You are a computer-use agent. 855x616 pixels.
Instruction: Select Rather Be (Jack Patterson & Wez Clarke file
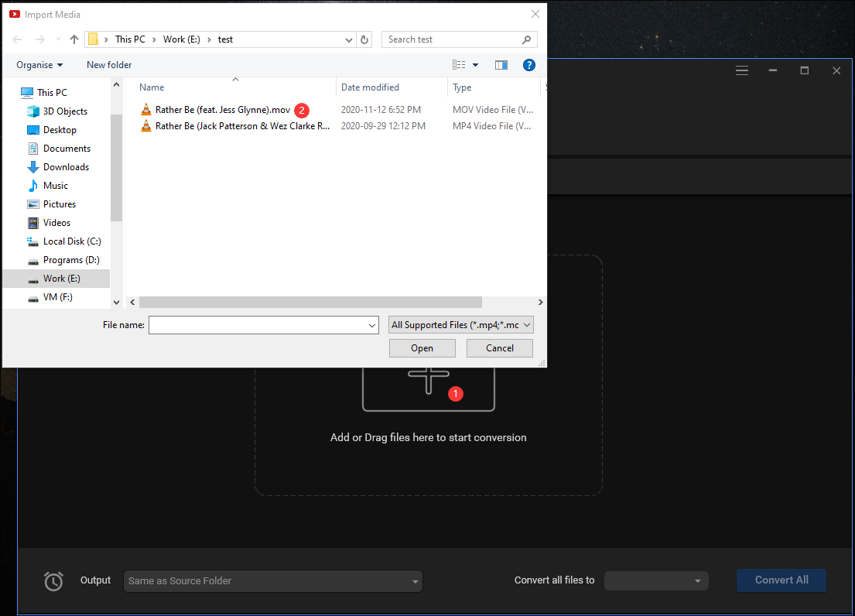pos(242,126)
